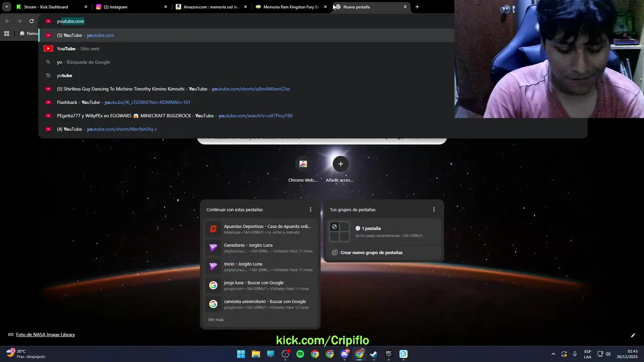Open the Windows Start menu
The width and height of the screenshot is (644, 362).
click(241, 354)
